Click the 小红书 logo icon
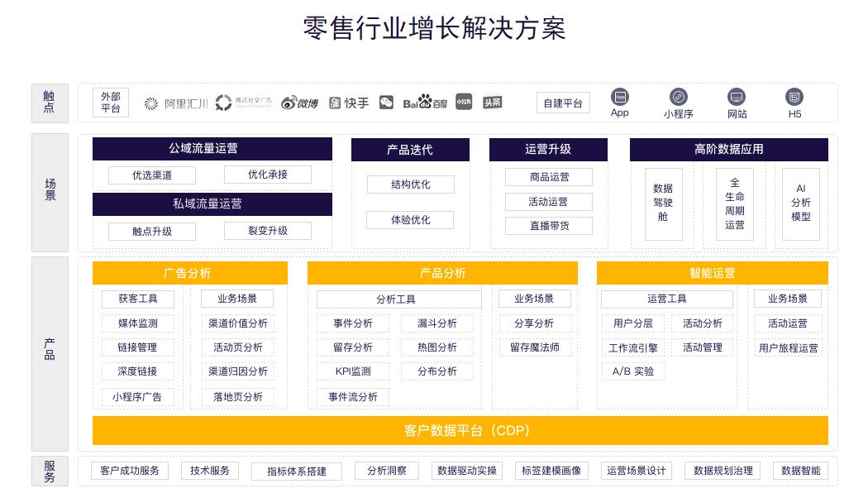The image size is (868, 498). coord(464,102)
